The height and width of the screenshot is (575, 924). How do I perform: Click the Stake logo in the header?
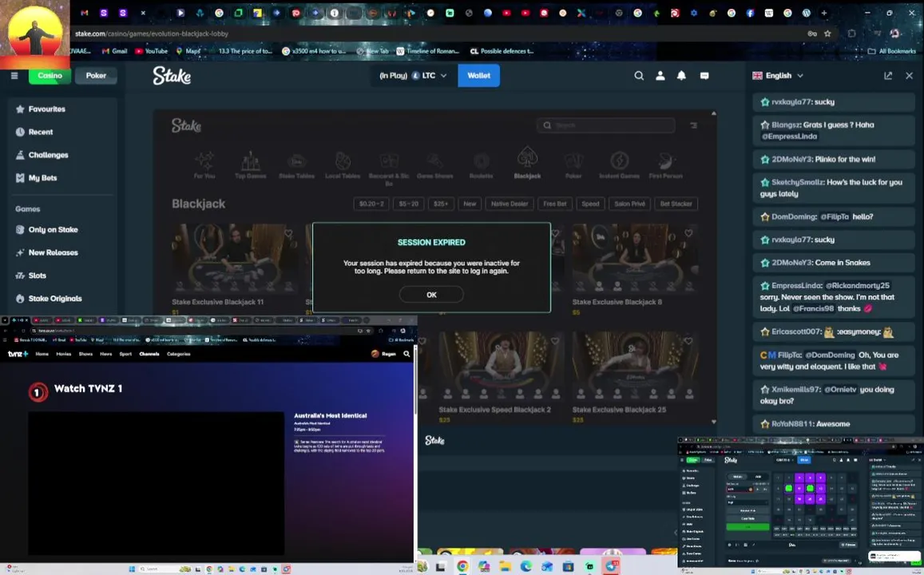point(172,75)
